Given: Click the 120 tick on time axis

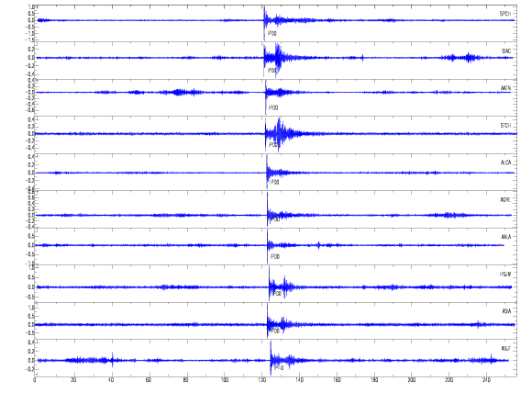Looking at the screenshot, I should pos(261,380).
